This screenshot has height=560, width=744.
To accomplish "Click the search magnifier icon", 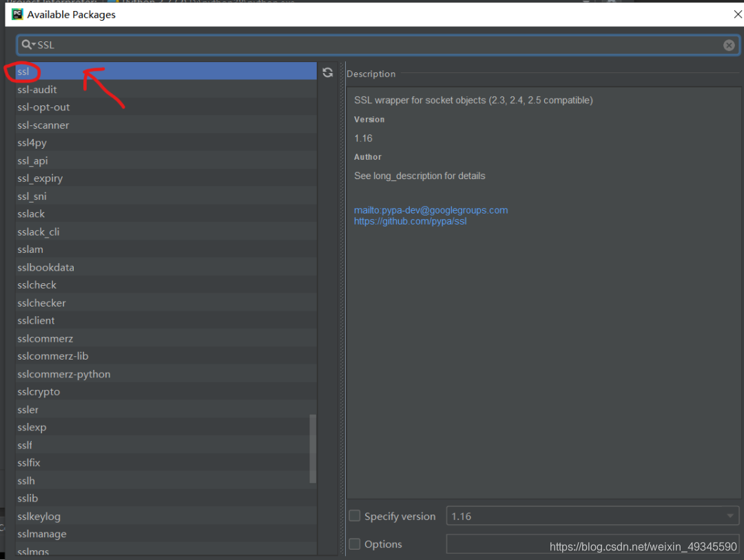I will [28, 45].
